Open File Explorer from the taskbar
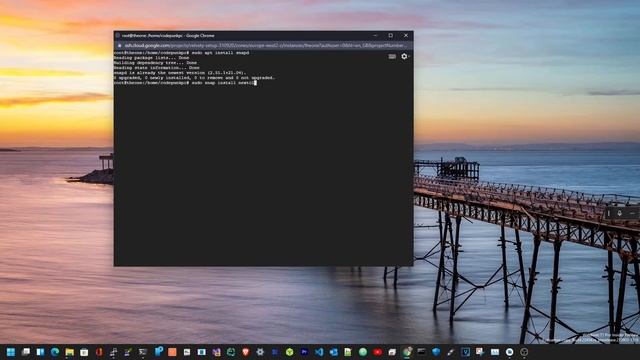 point(70,352)
